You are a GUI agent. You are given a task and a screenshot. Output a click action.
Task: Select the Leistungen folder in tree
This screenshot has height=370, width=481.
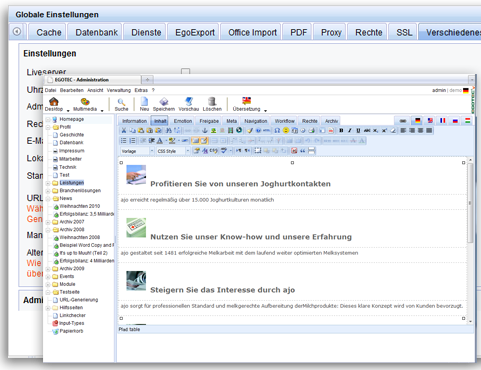pos(72,183)
